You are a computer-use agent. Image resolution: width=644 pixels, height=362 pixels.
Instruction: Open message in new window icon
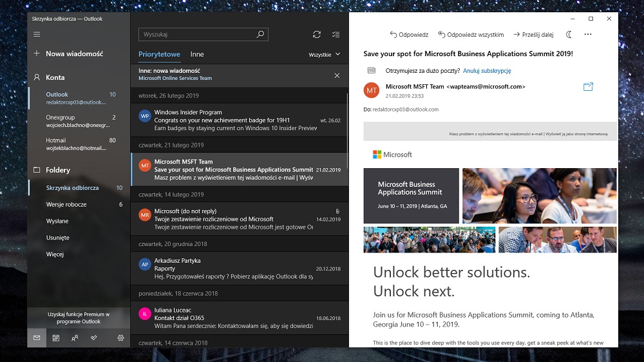[x=588, y=87]
